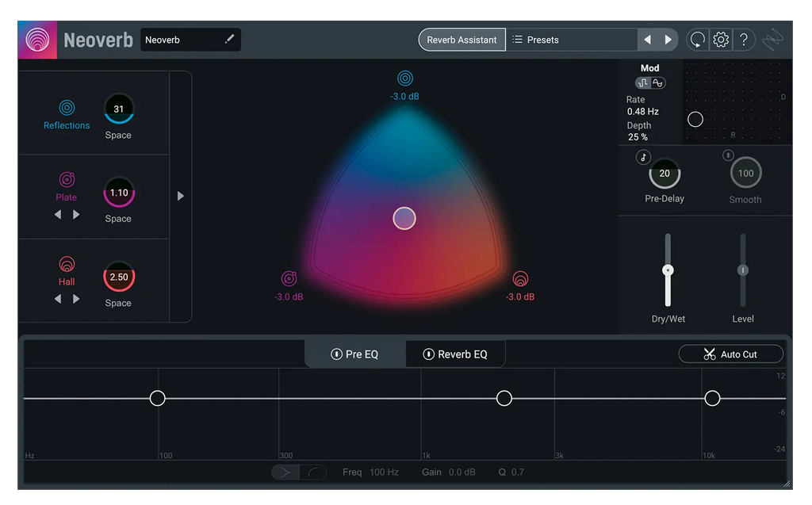This screenshot has height=505, width=812.
Task: Click the Mod XY pad node
Action: pyautogui.click(x=695, y=119)
